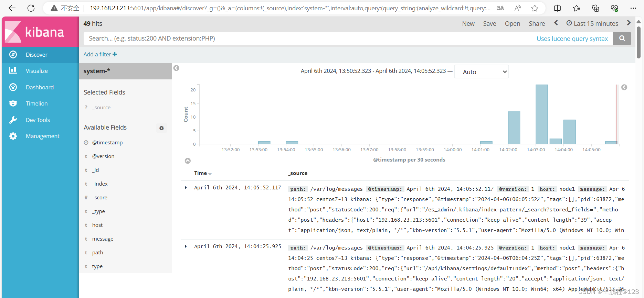The height and width of the screenshot is (298, 644).
Task: Click the browser essentials heart icon
Action: tap(614, 8)
